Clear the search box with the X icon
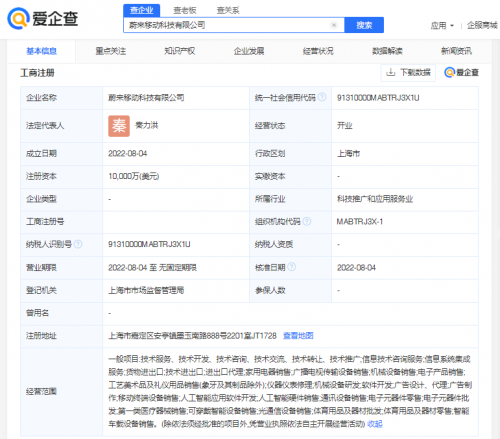Viewport: 500px width, 439px height. coord(333,25)
